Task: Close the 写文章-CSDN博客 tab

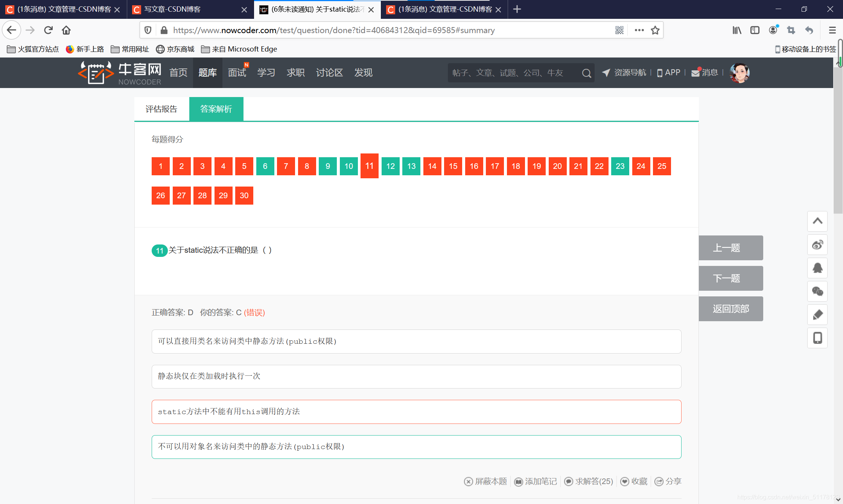Action: (x=244, y=9)
